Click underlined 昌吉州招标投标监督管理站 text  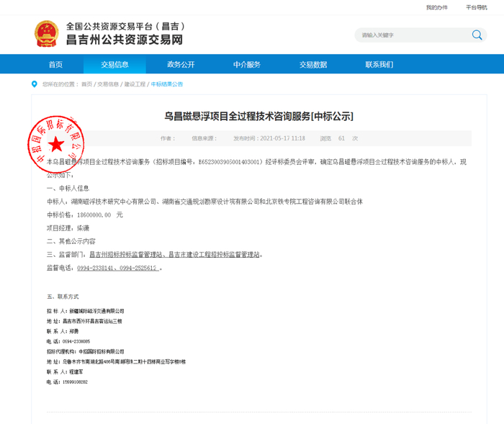tap(126, 255)
